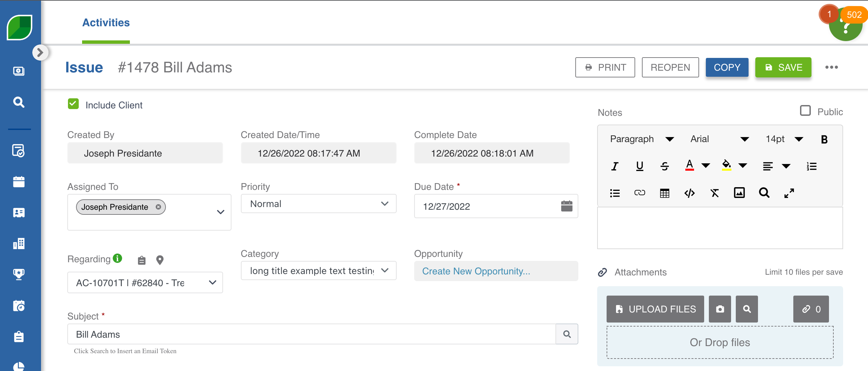Open the 14pt font size dropdown

tap(784, 139)
